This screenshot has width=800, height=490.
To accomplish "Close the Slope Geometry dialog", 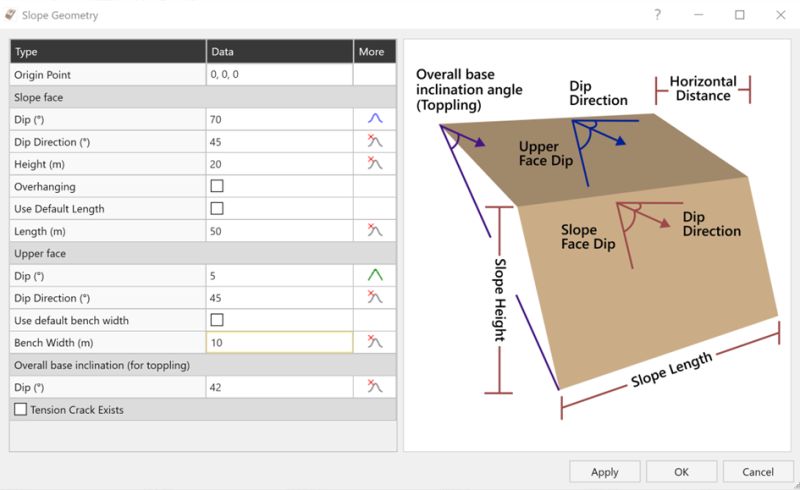I will 781,15.
